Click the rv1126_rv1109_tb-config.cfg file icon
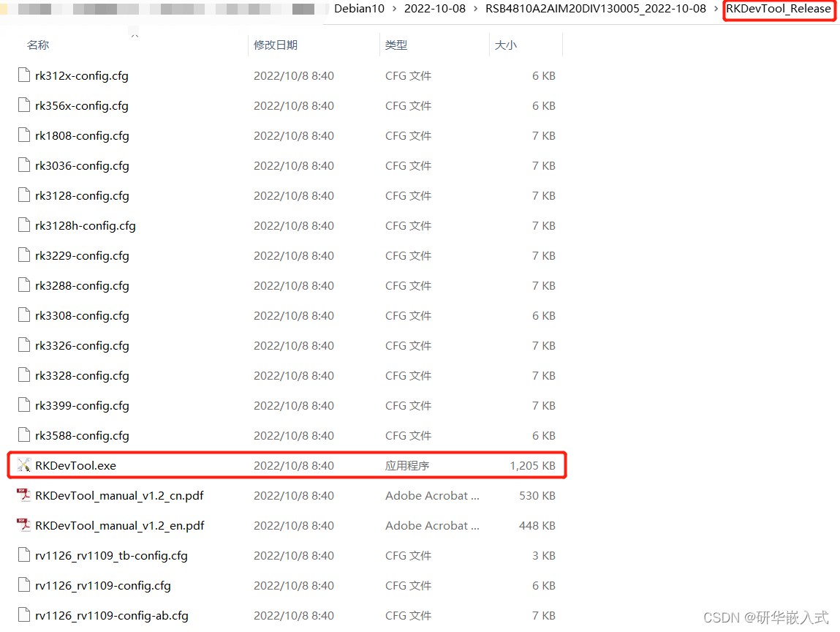The image size is (840, 632). [x=23, y=555]
